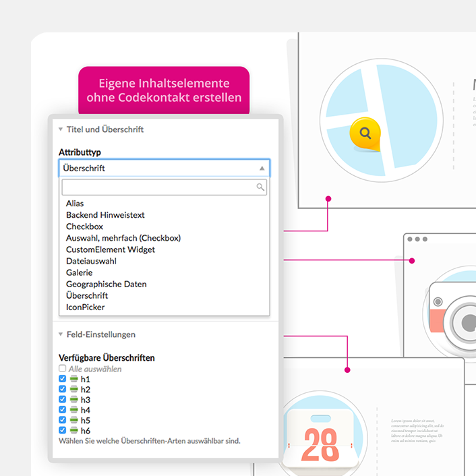Screen dimensions: 476x476
Task: Click the green icon beside h6
Action: pos(73,430)
